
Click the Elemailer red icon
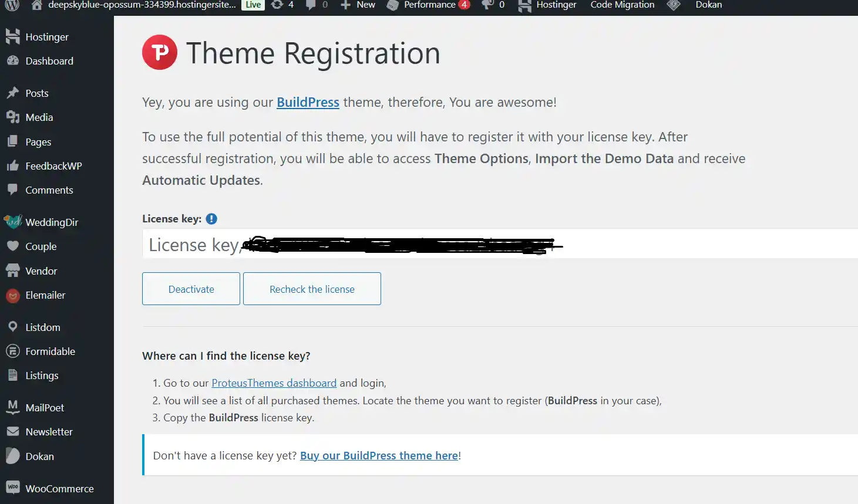pos(12,295)
